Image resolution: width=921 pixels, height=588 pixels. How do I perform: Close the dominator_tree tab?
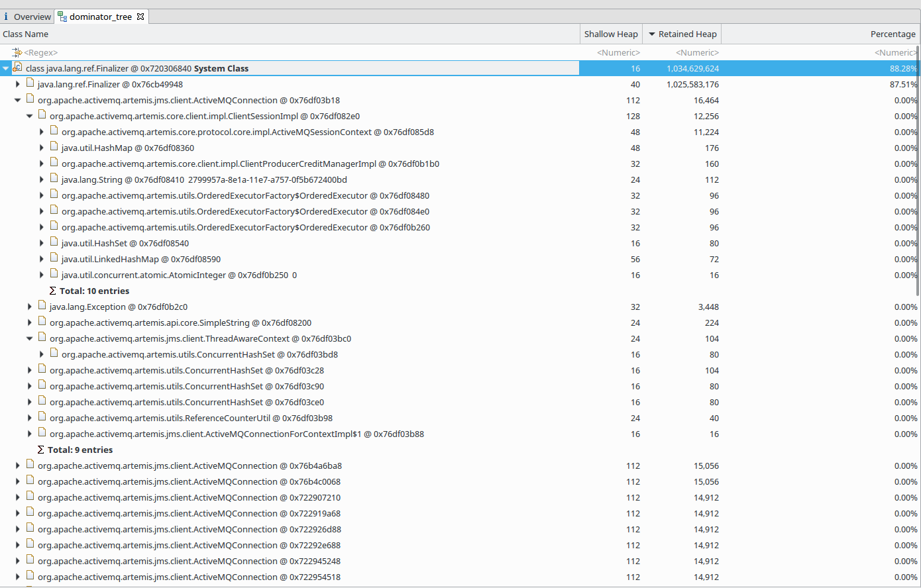[140, 17]
